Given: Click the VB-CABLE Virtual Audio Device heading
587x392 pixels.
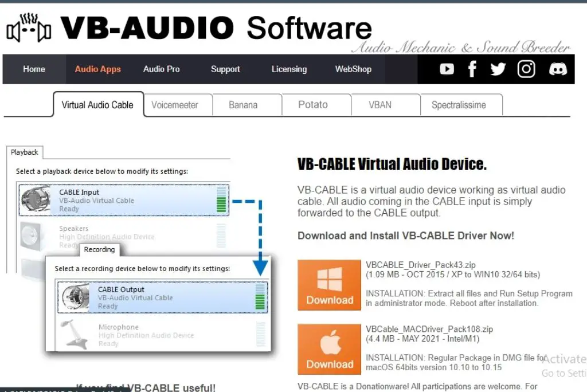Looking at the screenshot, I should [x=392, y=164].
